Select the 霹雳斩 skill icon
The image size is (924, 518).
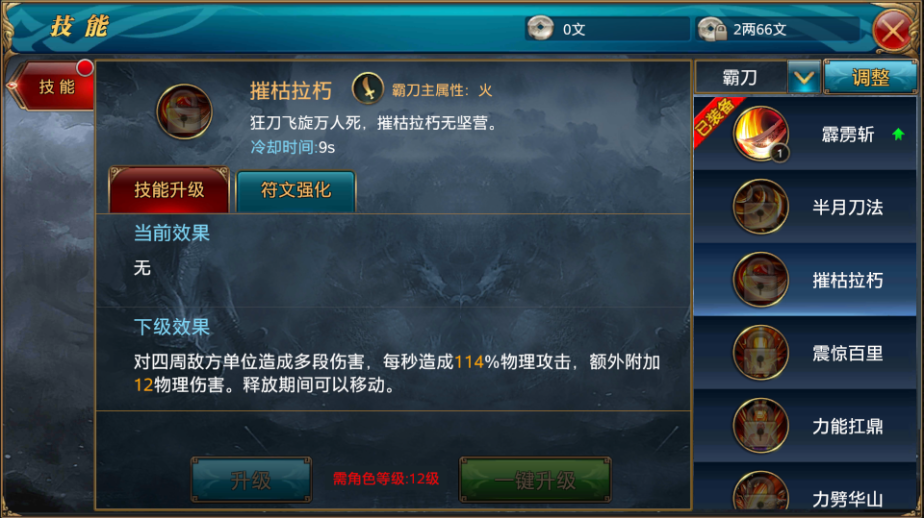[x=760, y=134]
